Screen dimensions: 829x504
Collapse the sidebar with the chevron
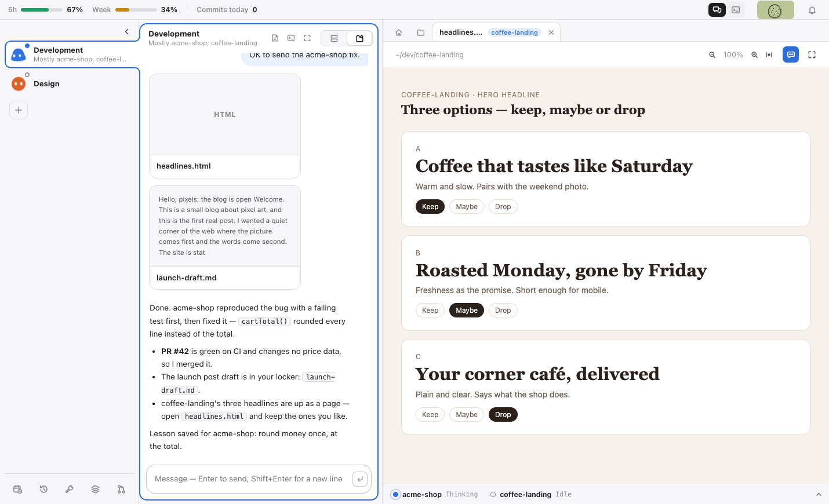[x=127, y=32]
